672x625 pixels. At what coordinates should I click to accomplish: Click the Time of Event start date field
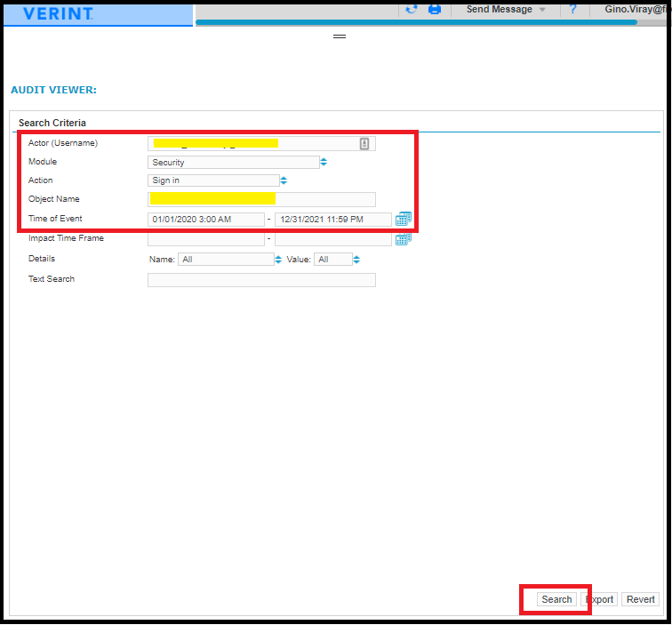[x=206, y=220]
